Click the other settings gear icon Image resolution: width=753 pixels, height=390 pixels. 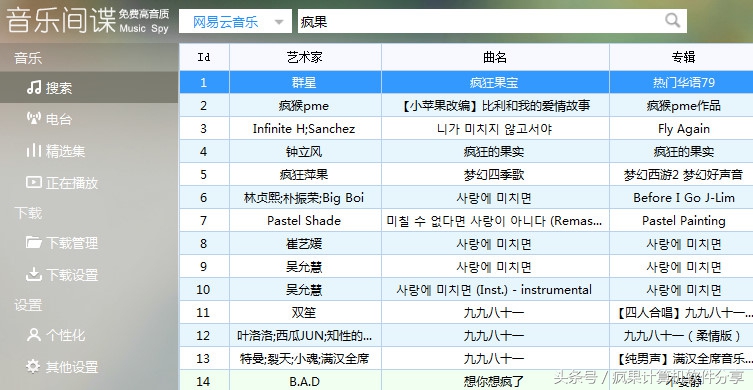tap(33, 366)
